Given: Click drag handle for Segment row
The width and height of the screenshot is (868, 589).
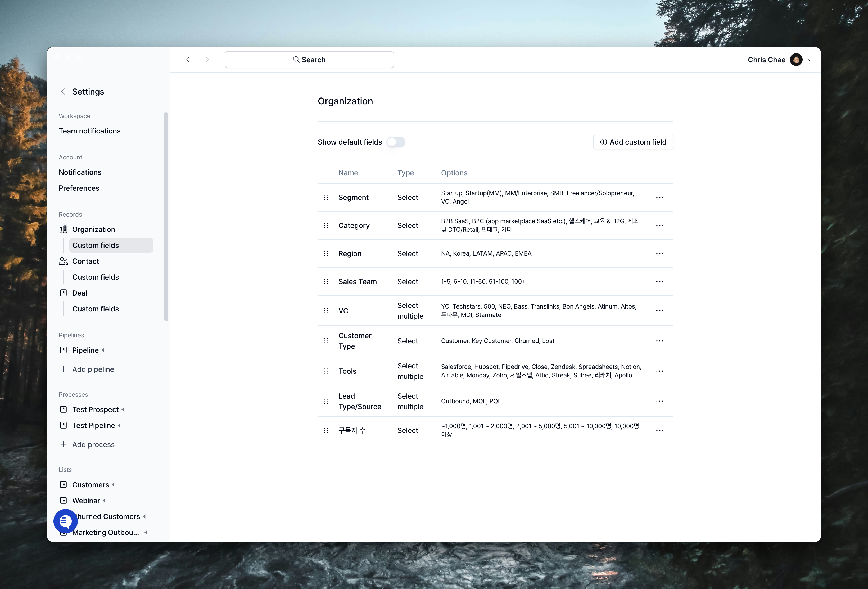Looking at the screenshot, I should 326,197.
